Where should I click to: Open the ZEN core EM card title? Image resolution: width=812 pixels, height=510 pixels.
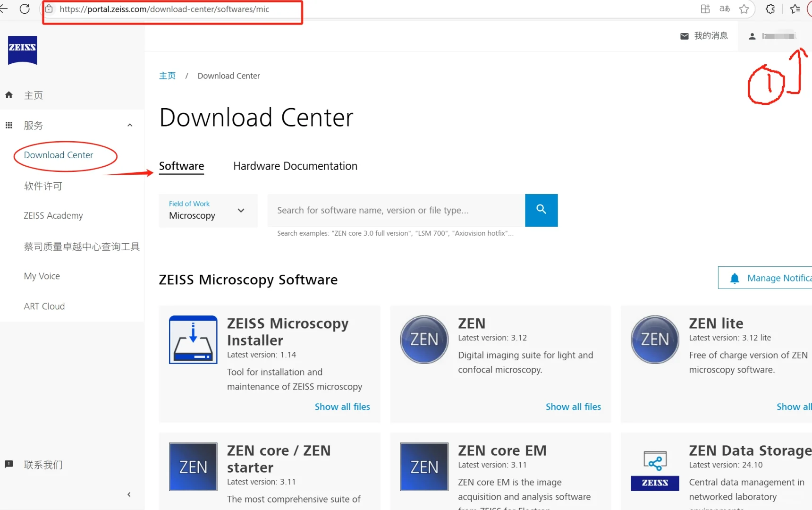(x=502, y=451)
